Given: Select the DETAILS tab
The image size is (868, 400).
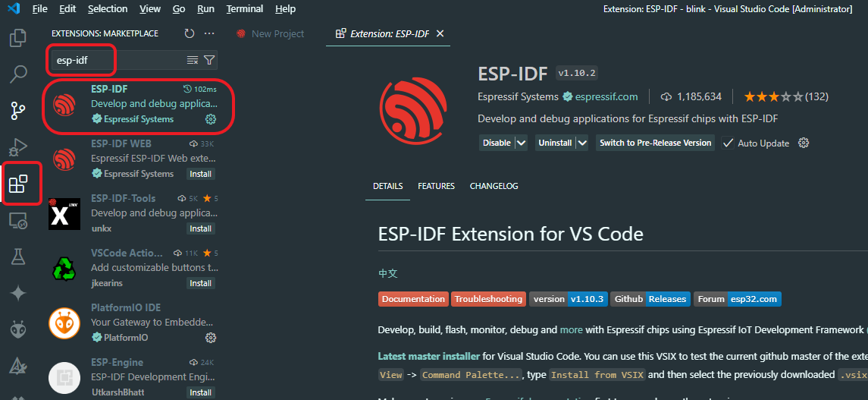Looking at the screenshot, I should [387, 186].
